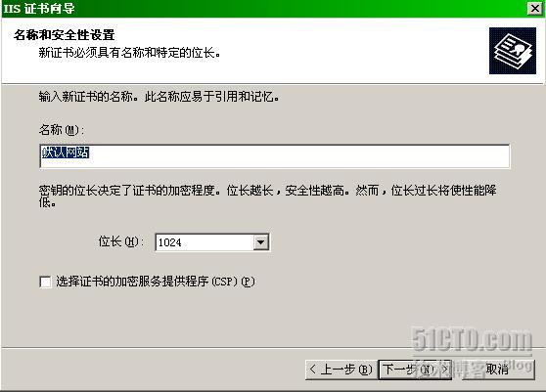The width and height of the screenshot is (546, 392).
Task: Click the 名称(M) field label
Action: click(62, 130)
